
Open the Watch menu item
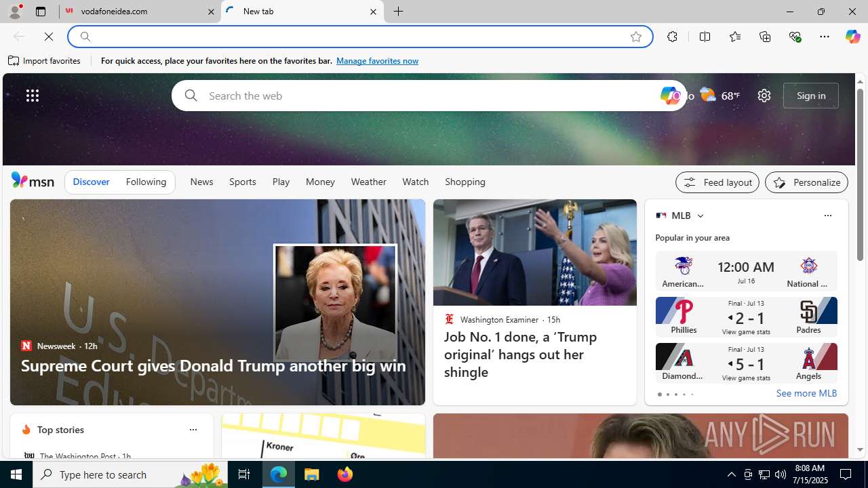coord(416,182)
